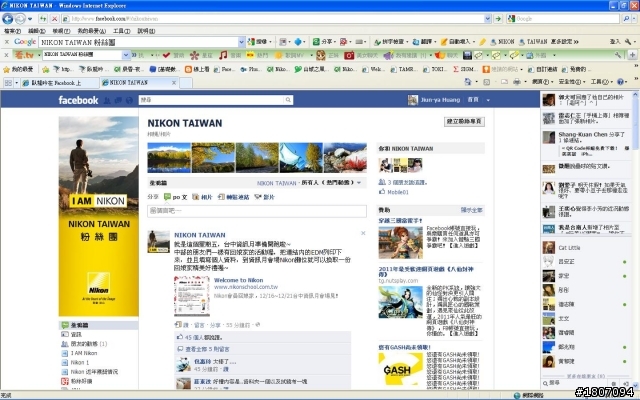
Task: Refresh the page with the green arrows icon
Action: (x=43, y=18)
